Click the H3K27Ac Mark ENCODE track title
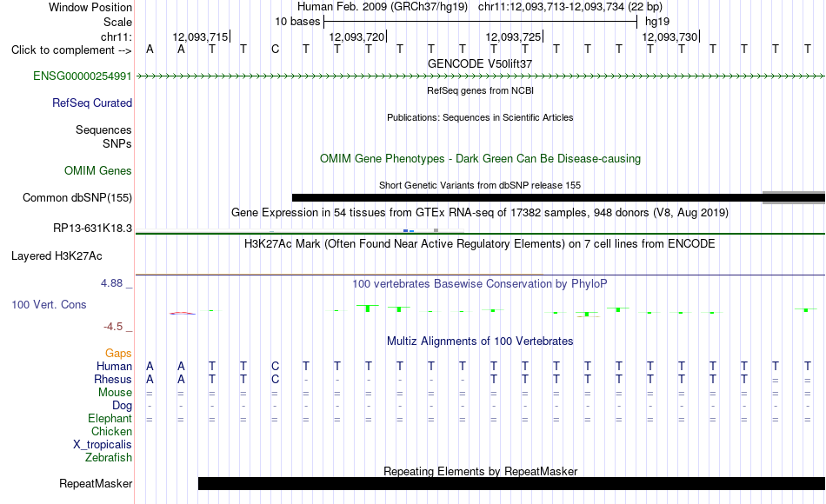This screenshot has width=826, height=504. coord(480,244)
